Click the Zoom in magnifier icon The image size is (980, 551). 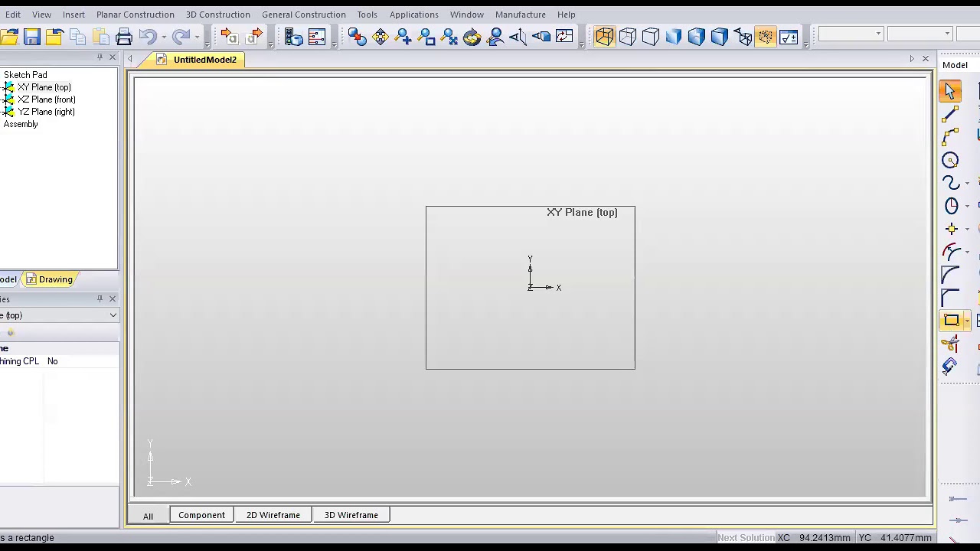[x=403, y=37]
